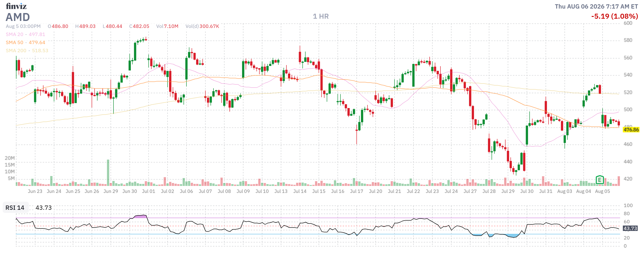Click the dark 43.73 RSI badge

[x=630, y=228]
